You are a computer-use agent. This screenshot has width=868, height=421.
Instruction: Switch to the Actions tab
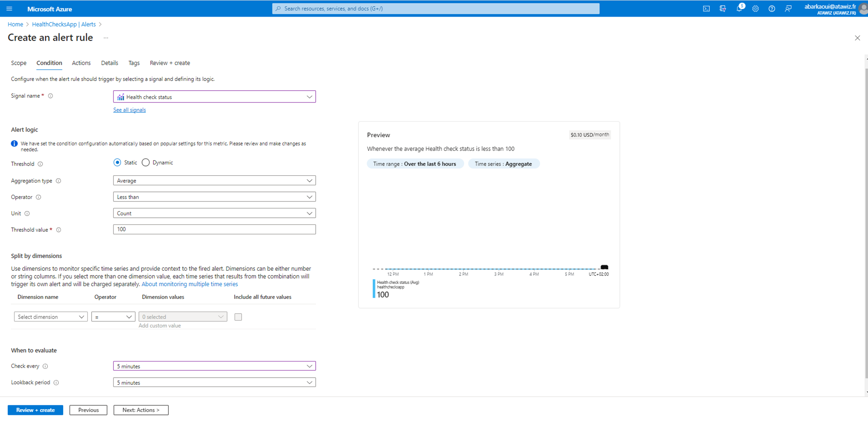[x=81, y=63]
